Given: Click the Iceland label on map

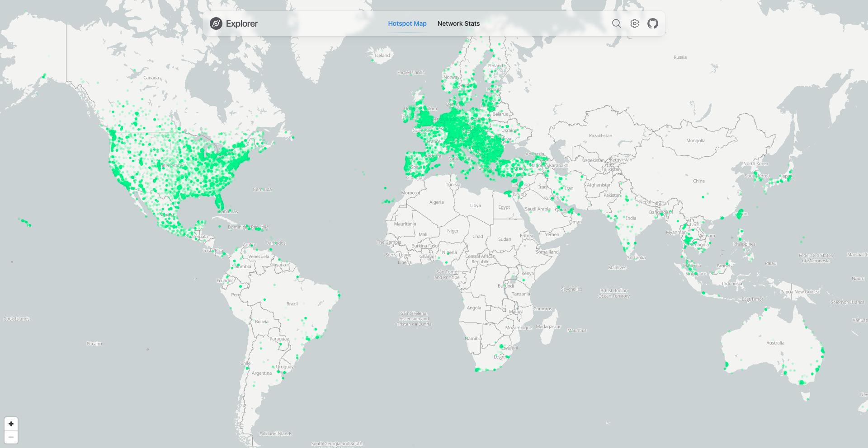Looking at the screenshot, I should tap(382, 56).
